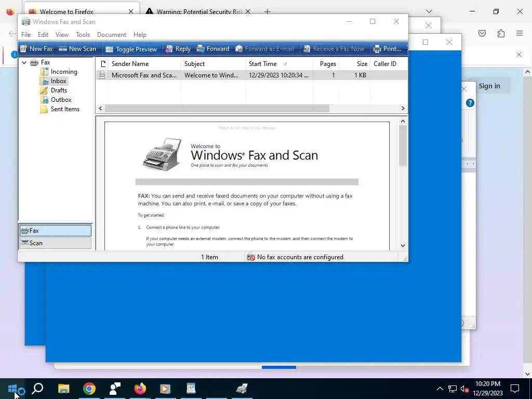Toggle Preview pane button
This screenshot has height=399, width=532.
(x=131, y=49)
